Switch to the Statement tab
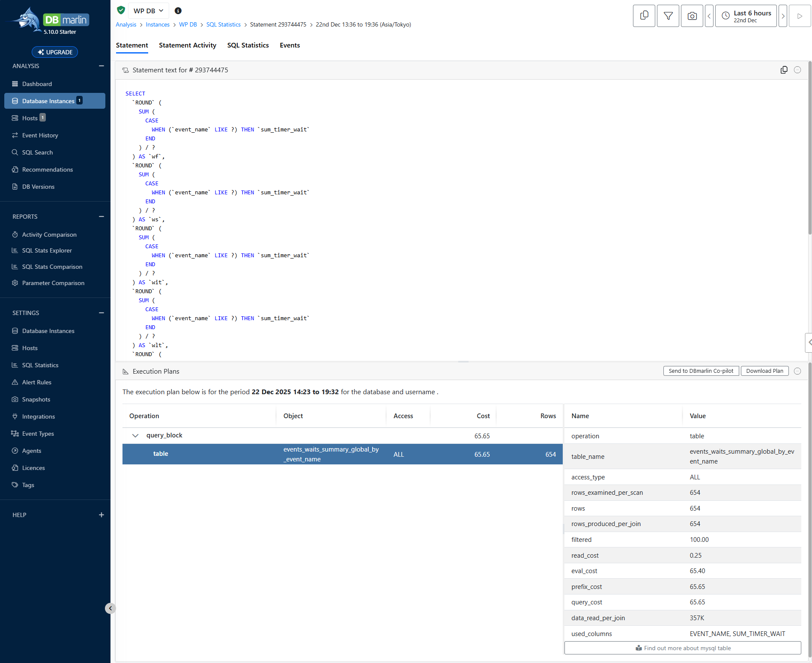The image size is (812, 663). (132, 45)
